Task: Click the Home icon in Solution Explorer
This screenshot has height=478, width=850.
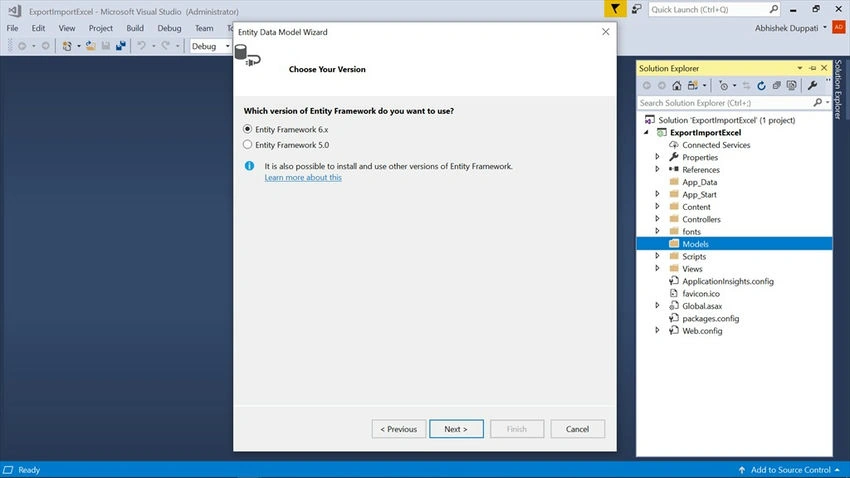Action: point(677,86)
